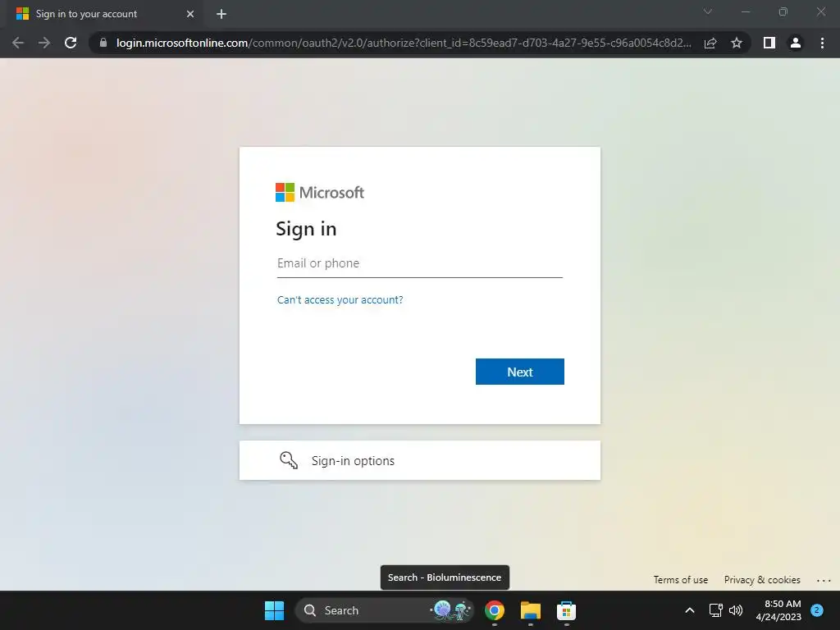
Task: Click the Sign in heading text
Action: pyautogui.click(x=306, y=230)
